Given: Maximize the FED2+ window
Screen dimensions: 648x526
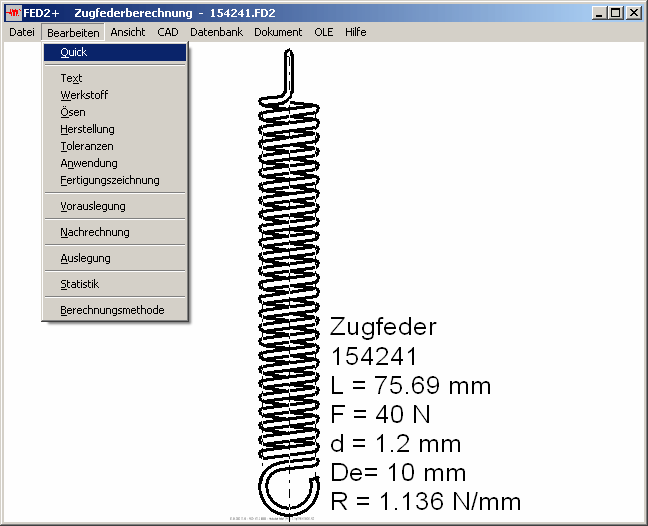Looking at the screenshot, I should click(x=616, y=13).
